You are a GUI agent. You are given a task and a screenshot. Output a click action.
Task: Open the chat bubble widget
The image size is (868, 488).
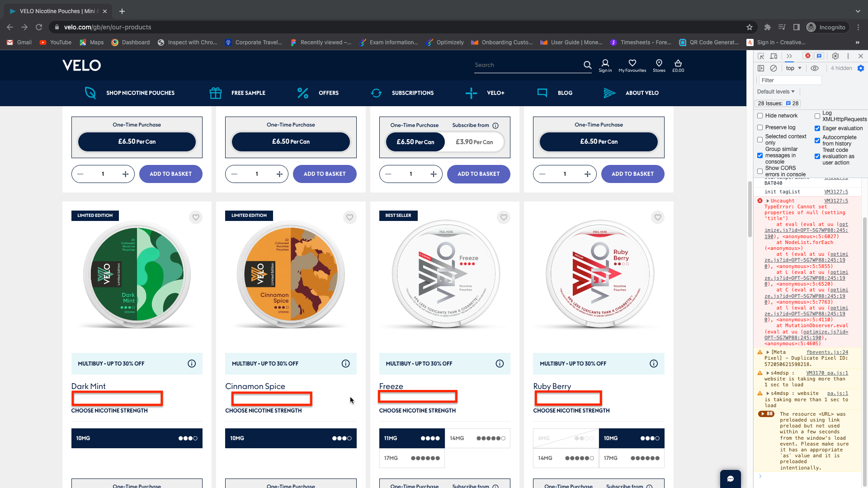point(730,479)
